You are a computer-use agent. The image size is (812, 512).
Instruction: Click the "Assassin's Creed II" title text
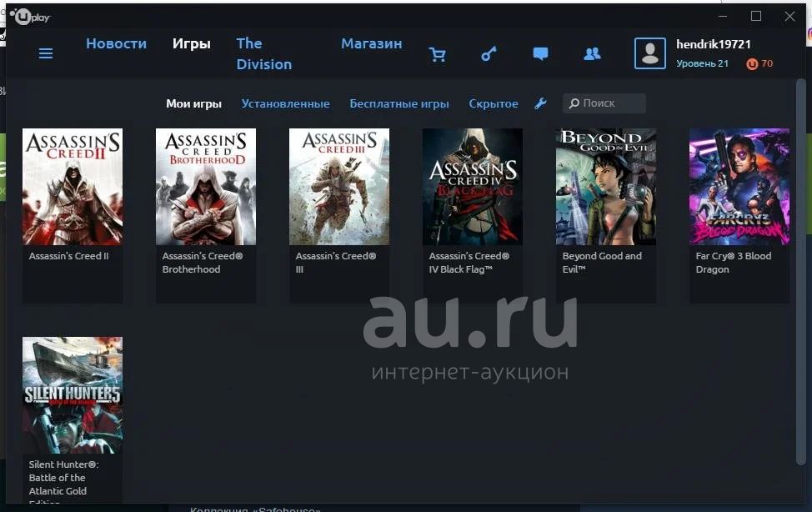tap(69, 256)
